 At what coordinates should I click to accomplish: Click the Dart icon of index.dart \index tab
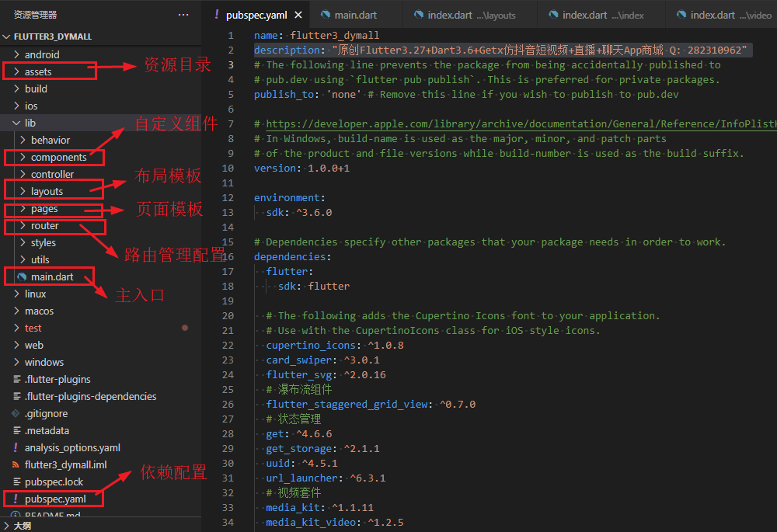[x=553, y=15]
